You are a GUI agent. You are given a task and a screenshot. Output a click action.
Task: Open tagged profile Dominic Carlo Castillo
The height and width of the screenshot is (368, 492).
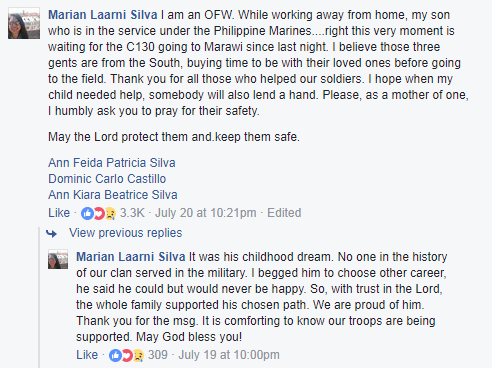[x=107, y=179]
